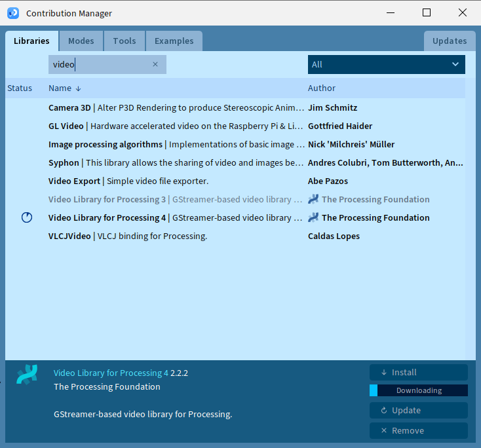Clear the video search text with X
This screenshot has height=448, width=481.
155,64
